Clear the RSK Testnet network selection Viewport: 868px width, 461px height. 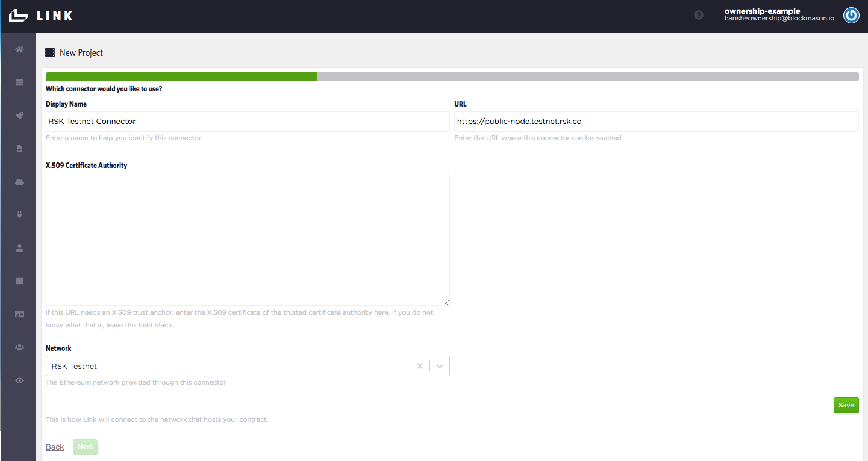pyautogui.click(x=420, y=366)
